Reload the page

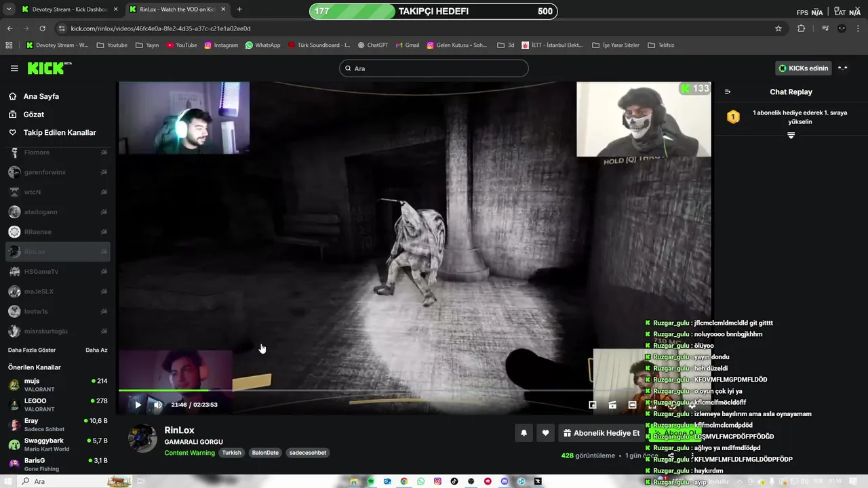point(42,28)
